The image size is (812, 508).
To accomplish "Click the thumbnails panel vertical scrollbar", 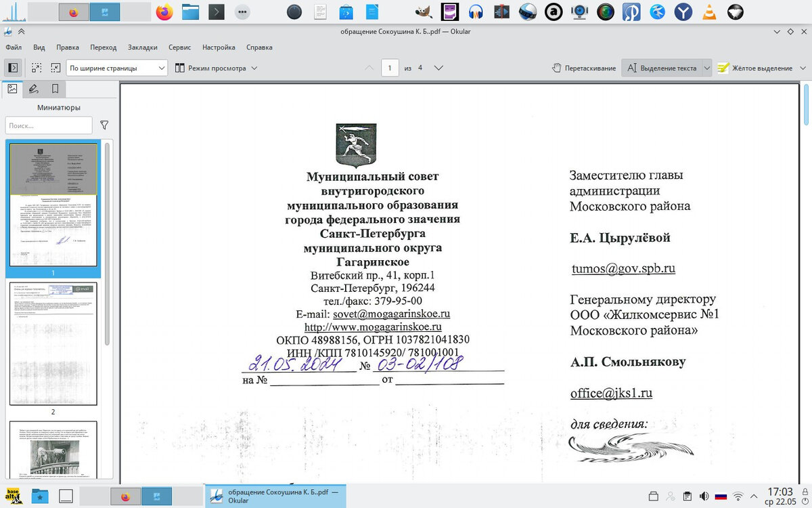I will [x=108, y=244].
